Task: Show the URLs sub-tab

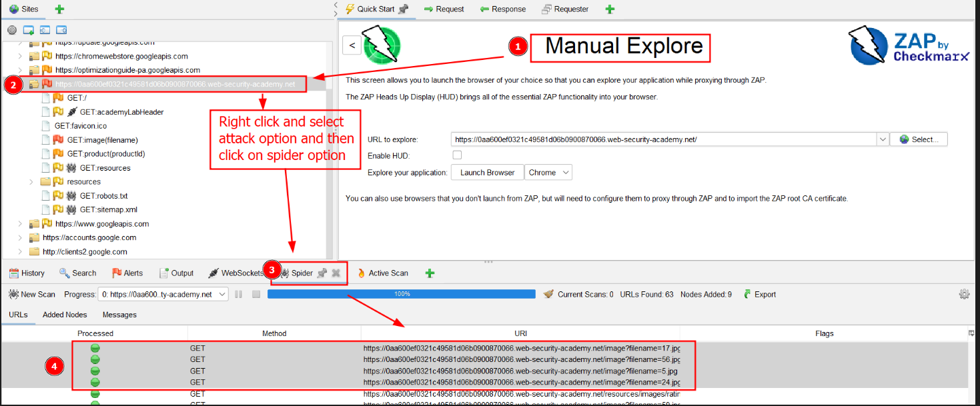Action: pyautogui.click(x=18, y=315)
